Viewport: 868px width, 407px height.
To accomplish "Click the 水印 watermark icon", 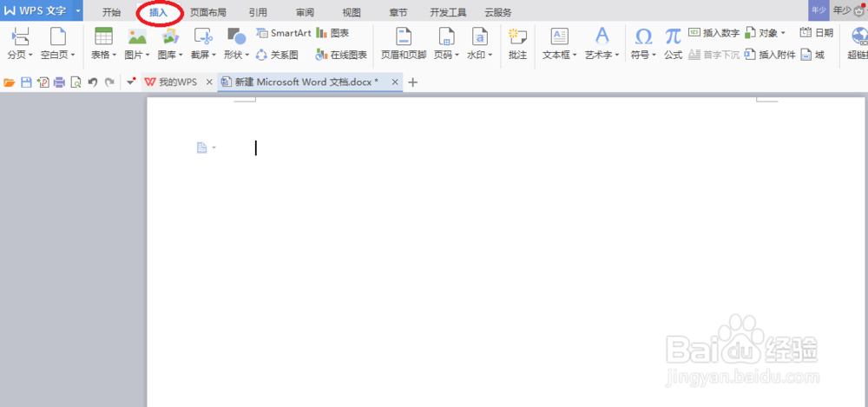I will (x=479, y=36).
